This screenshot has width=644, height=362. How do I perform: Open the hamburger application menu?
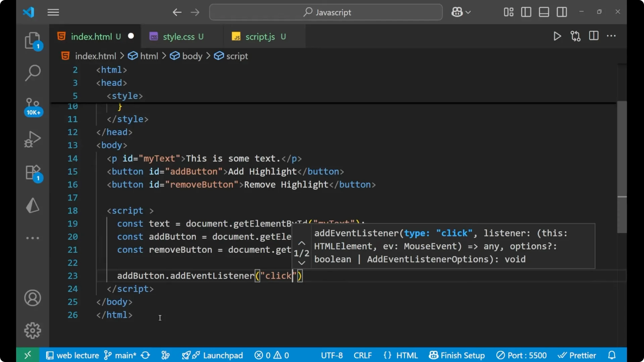(x=53, y=12)
